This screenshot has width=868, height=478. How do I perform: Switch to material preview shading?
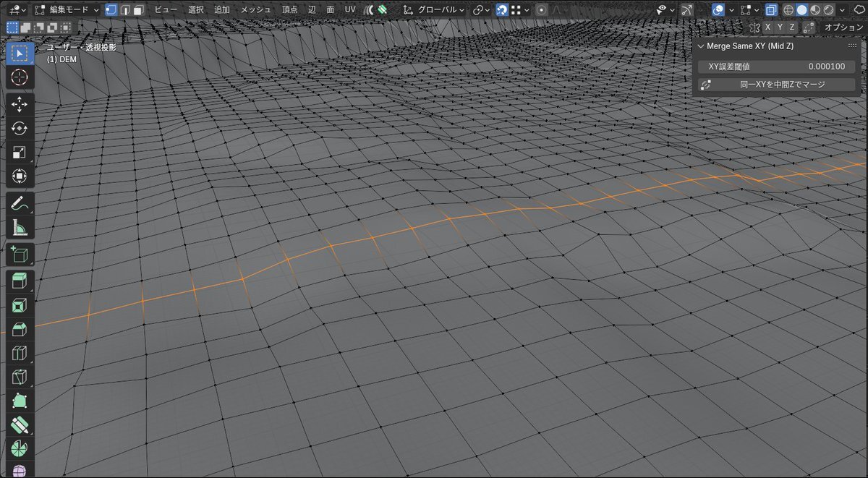[814, 10]
